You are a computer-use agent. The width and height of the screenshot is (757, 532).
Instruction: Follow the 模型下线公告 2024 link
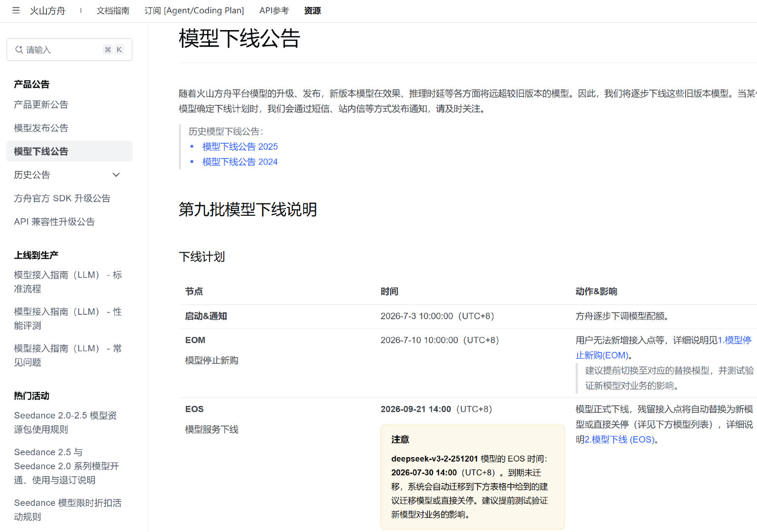coord(240,162)
